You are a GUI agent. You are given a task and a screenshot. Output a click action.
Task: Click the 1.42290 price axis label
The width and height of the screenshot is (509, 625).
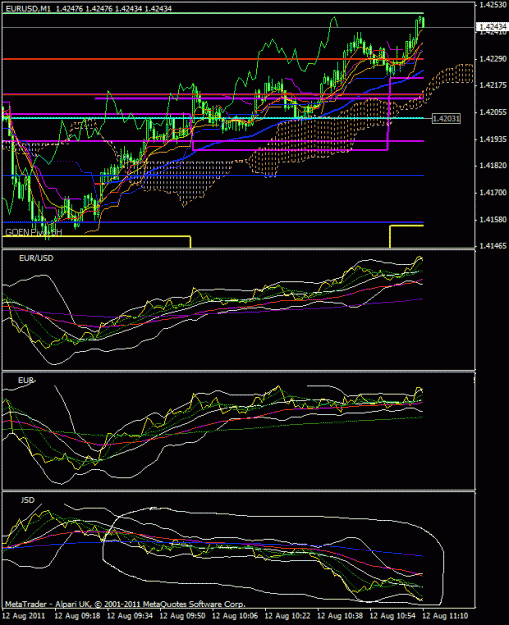(493, 59)
